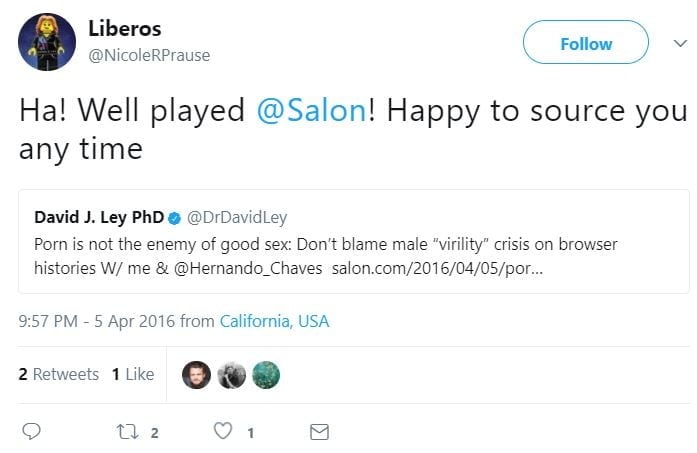Show the 2 Retweets list
697x453 pixels.
[x=59, y=374]
